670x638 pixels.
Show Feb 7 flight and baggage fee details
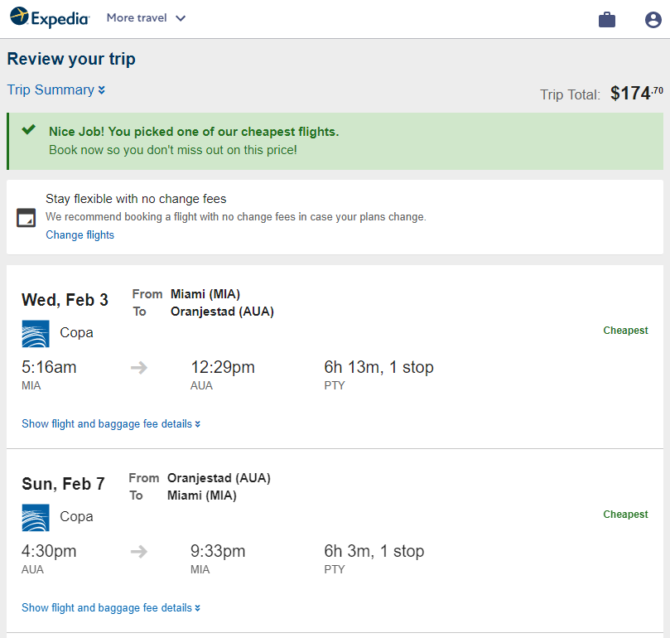pyautogui.click(x=111, y=608)
